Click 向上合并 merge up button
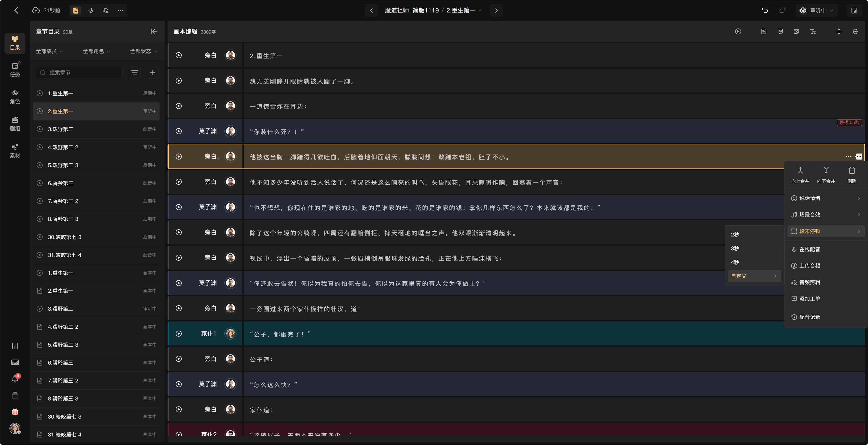This screenshot has height=445, width=868. coord(800,175)
